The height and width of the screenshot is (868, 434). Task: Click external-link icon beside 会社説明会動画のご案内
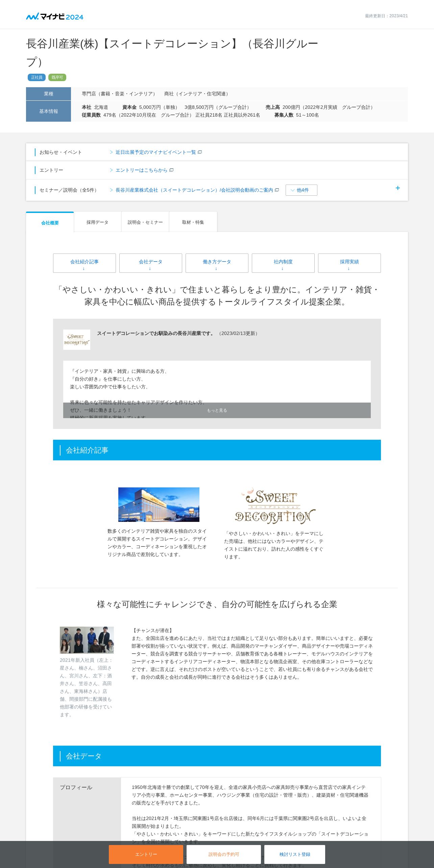pyautogui.click(x=277, y=190)
